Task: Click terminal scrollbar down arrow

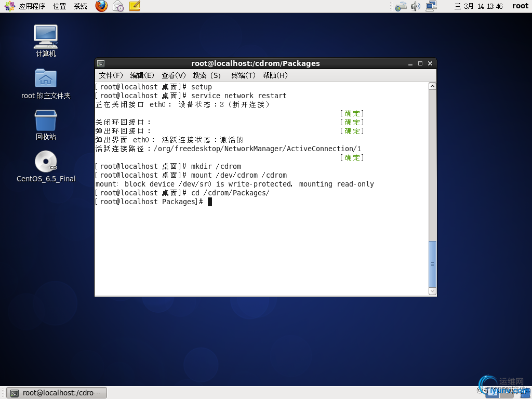Action: point(432,291)
